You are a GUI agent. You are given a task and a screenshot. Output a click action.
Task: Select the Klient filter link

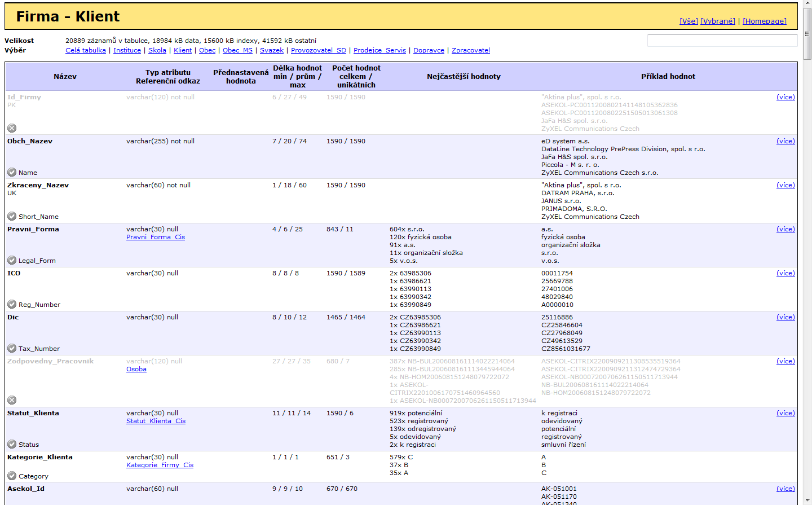(x=183, y=50)
